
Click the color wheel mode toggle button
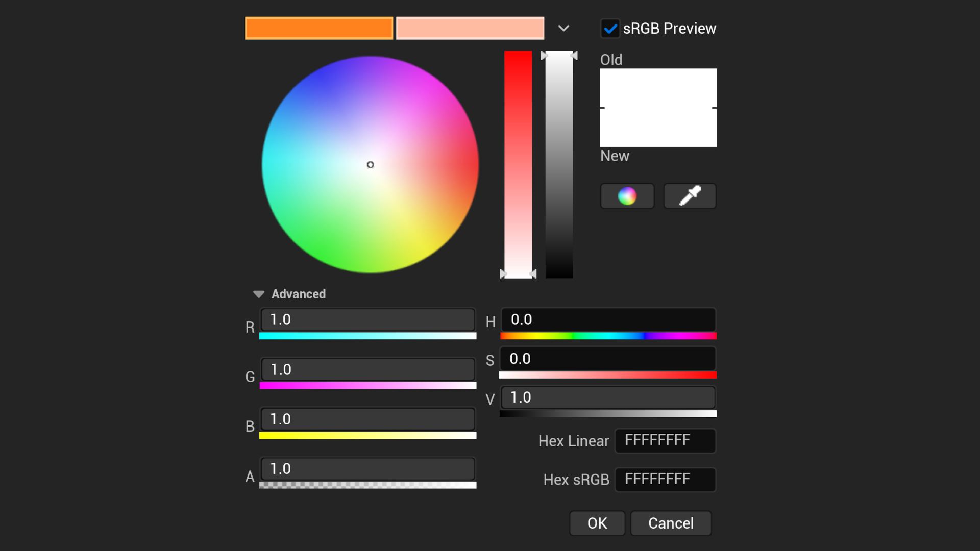pos(627,196)
